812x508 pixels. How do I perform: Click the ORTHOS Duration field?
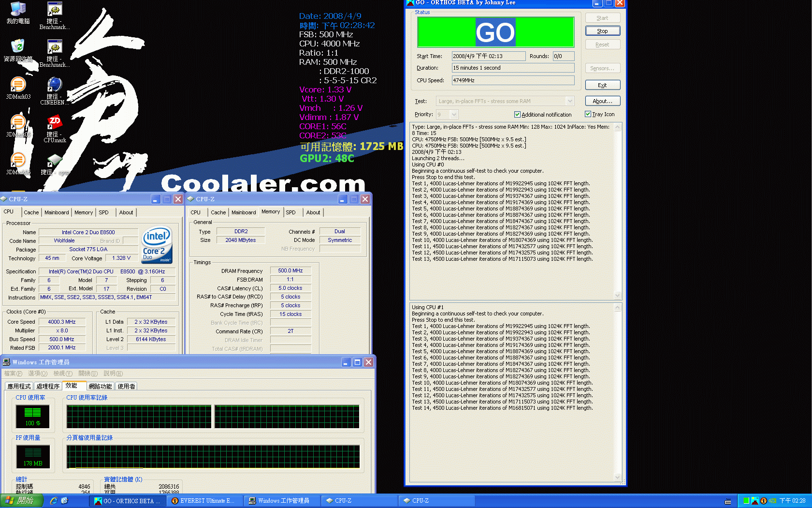(x=513, y=68)
